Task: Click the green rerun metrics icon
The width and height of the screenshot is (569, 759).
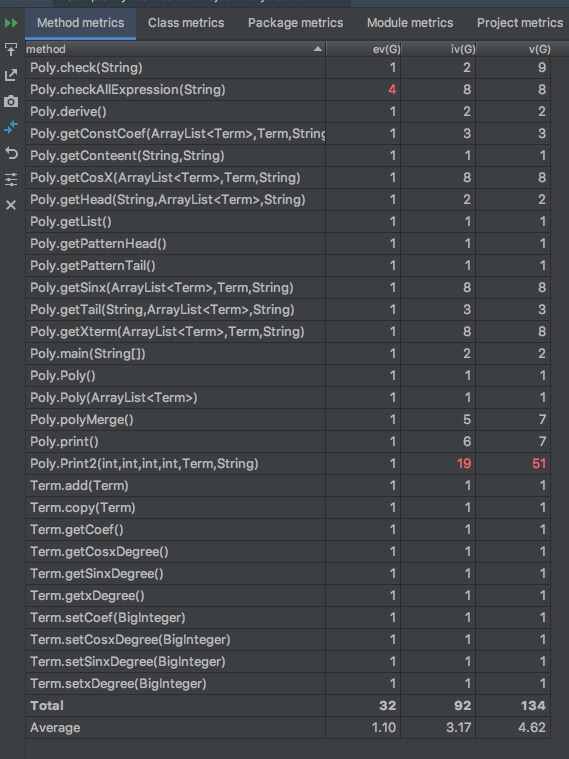Action: tap(11, 23)
